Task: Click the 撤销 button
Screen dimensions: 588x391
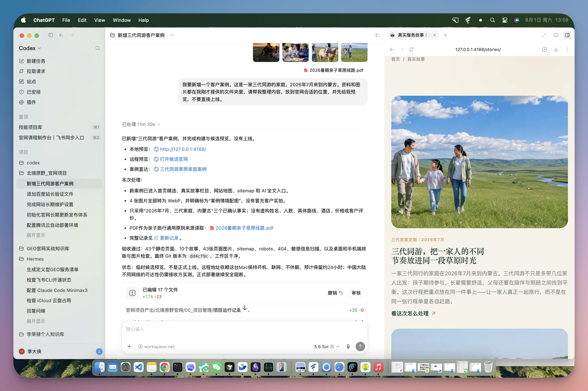Action: (335, 293)
